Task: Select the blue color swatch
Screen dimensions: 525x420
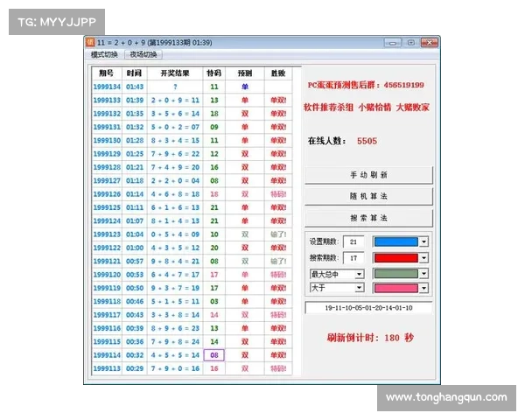Action: 396,241
